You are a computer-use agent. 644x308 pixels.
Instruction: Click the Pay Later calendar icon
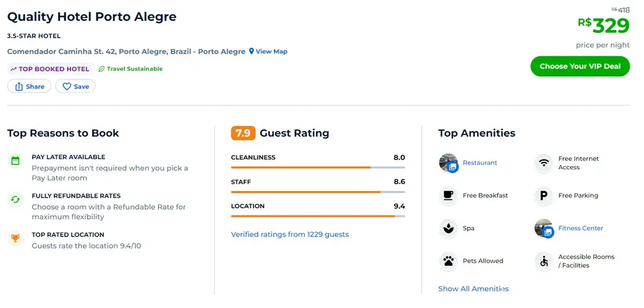point(15,161)
